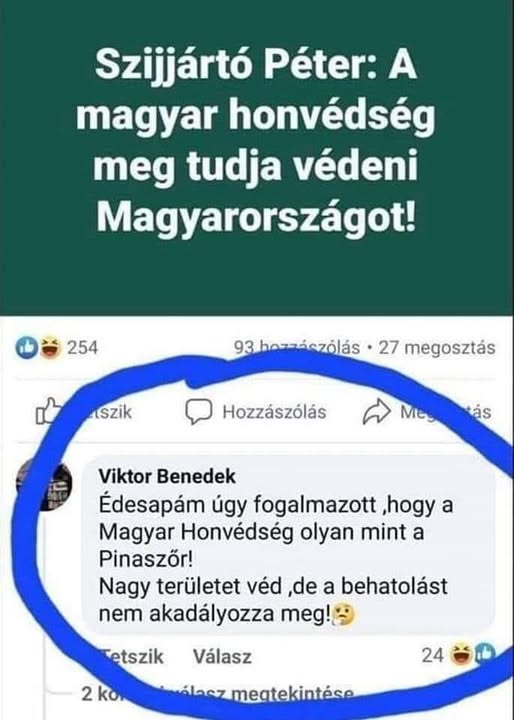514x720 pixels.
Task: Click the speech bubble Hozzászólás icon
Action: coord(199,411)
